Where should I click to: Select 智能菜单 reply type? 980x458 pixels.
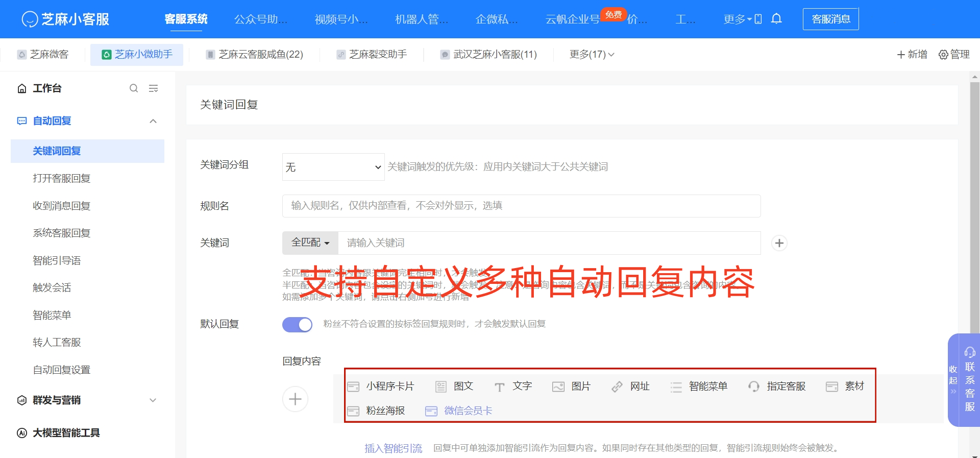[x=699, y=387]
